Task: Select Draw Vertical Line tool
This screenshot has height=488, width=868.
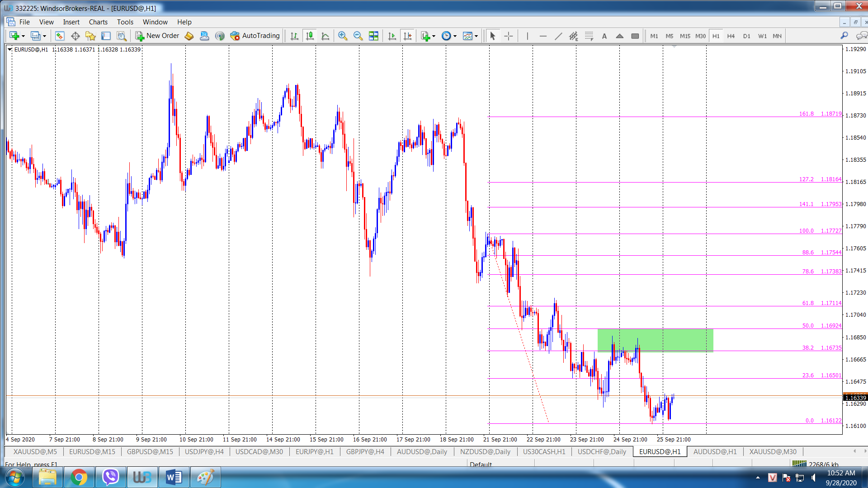Action: 527,36
